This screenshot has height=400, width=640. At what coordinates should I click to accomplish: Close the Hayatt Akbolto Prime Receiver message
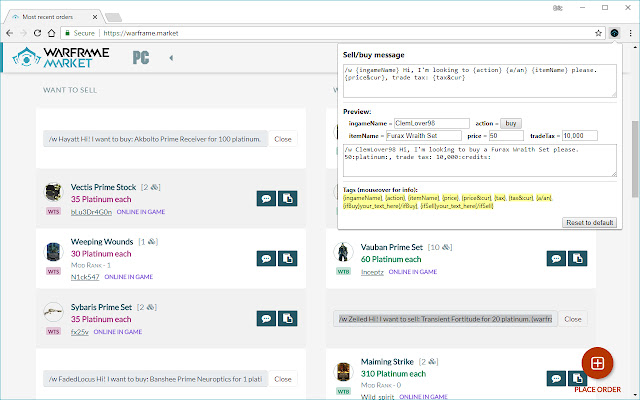click(x=283, y=139)
